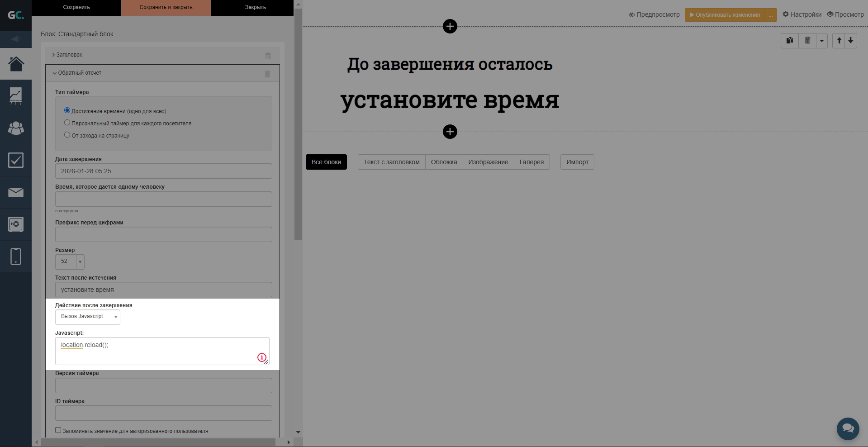Screen dimensions: 868x447
Task: Open the envelope messages icon in sidebar
Action: (16, 193)
